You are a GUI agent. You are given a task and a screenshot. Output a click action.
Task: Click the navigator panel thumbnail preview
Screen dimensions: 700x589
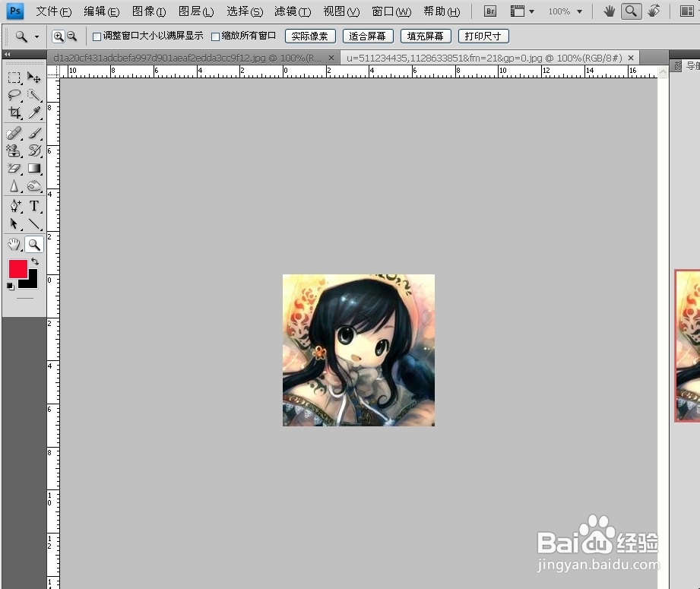688,345
